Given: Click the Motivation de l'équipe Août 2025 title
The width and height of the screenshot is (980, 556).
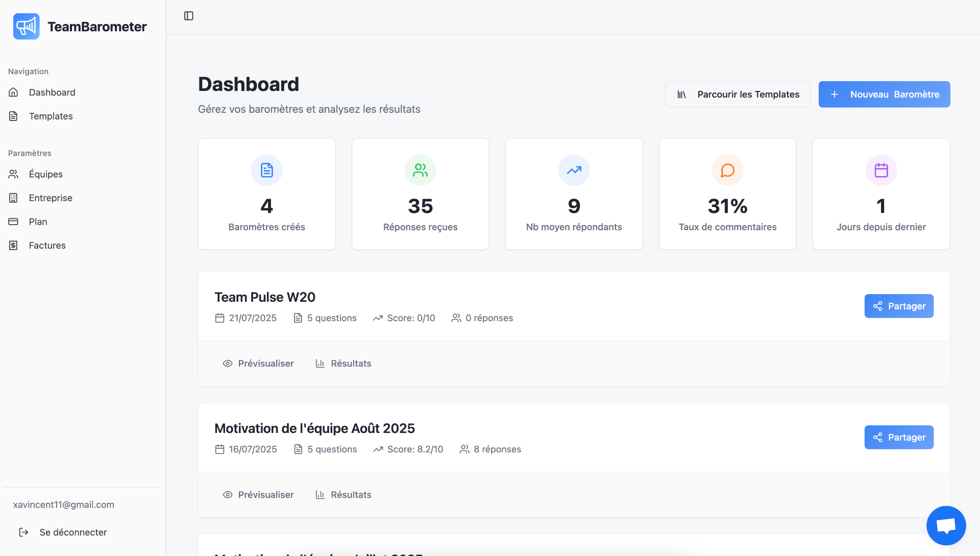Looking at the screenshot, I should coord(314,428).
